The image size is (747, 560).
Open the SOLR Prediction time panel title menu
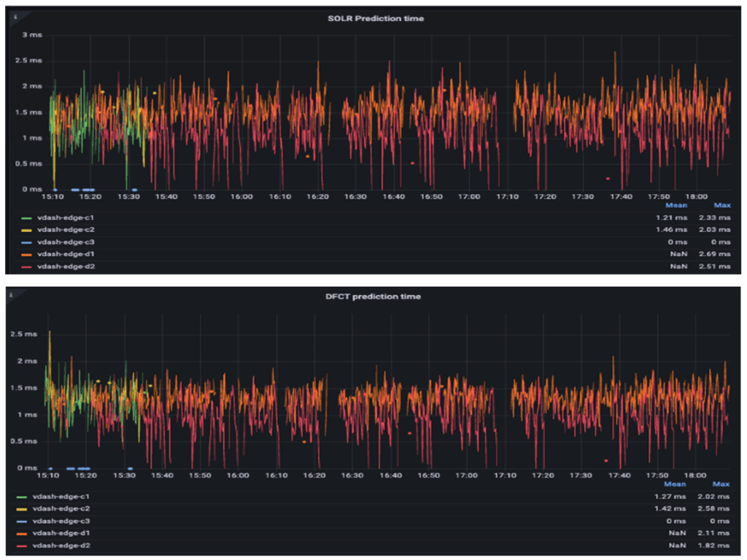pyautogui.click(x=375, y=18)
